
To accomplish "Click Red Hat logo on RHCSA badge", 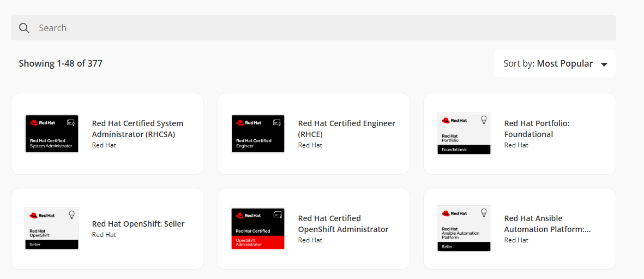I will [x=43, y=123].
